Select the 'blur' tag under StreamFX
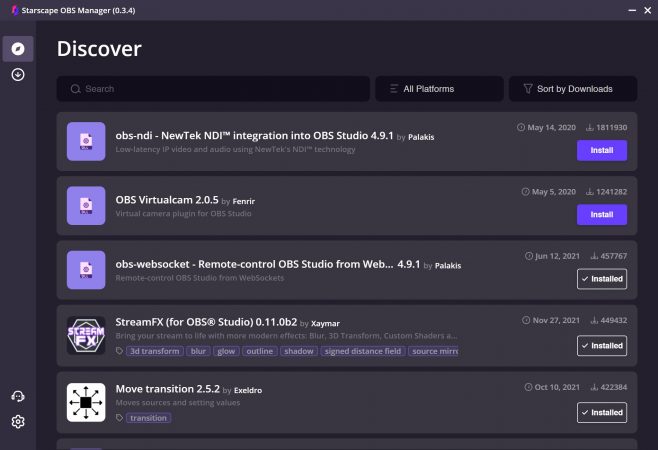 coord(198,351)
